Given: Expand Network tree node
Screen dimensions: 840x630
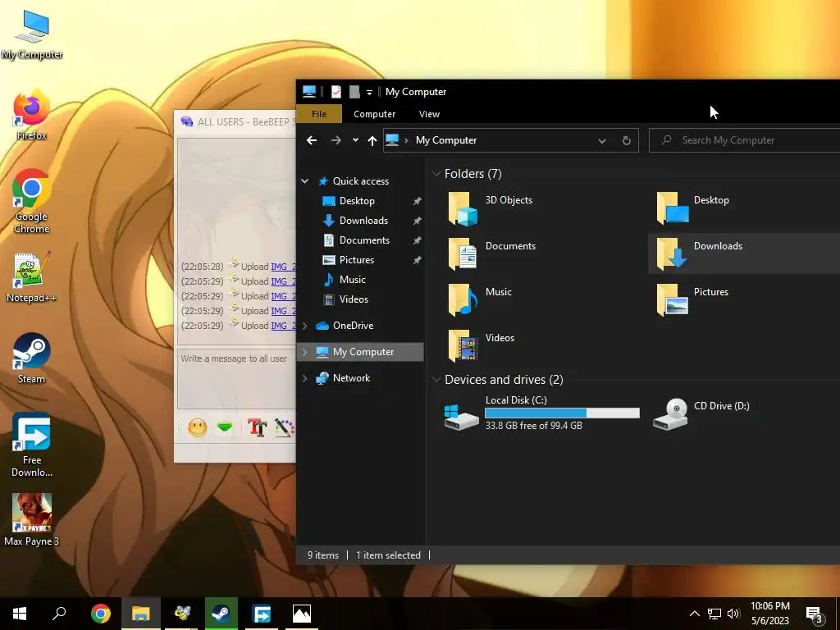Looking at the screenshot, I should click(x=305, y=378).
